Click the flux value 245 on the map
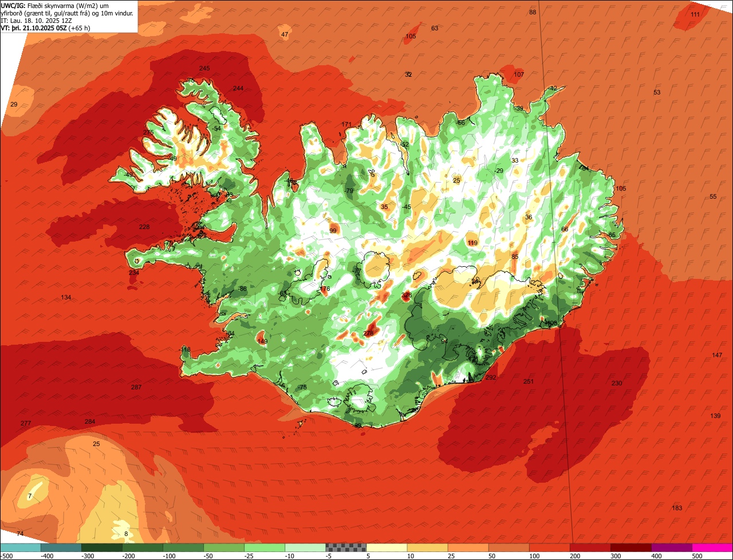 tap(204, 69)
